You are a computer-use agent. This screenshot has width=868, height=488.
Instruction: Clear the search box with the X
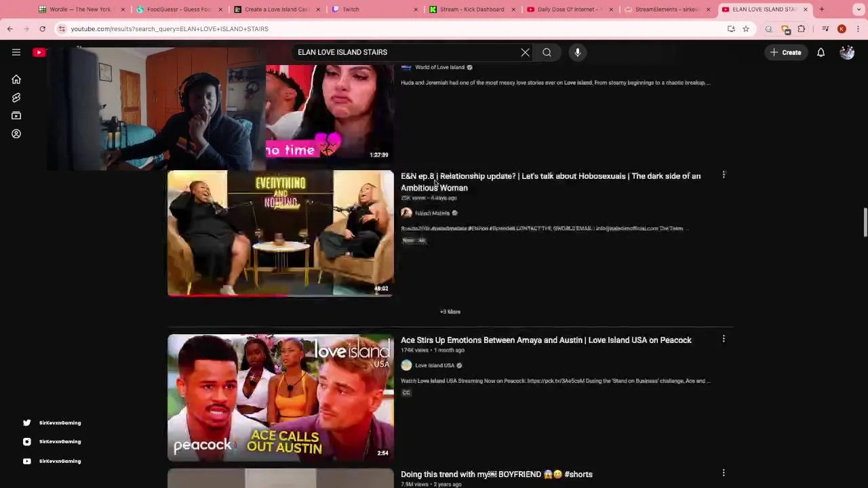(525, 52)
